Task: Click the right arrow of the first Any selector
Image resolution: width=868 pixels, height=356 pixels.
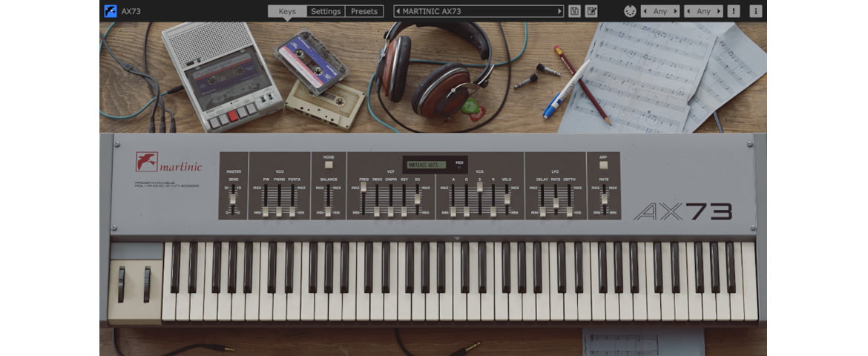Action: pyautogui.click(x=675, y=11)
